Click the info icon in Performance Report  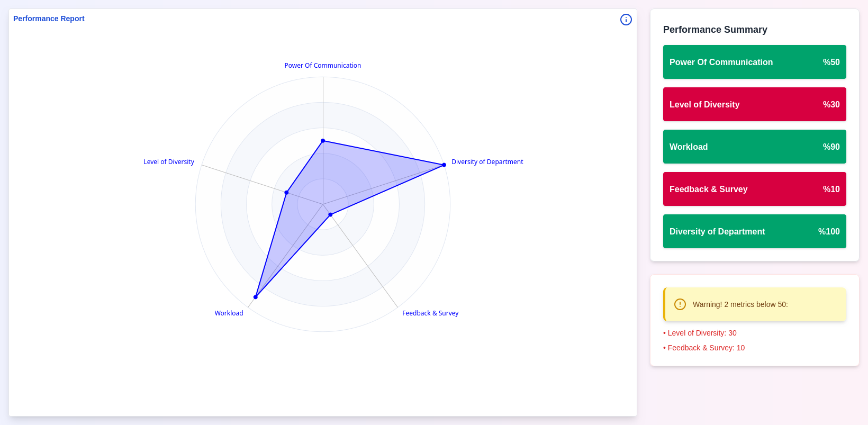pyautogui.click(x=626, y=20)
